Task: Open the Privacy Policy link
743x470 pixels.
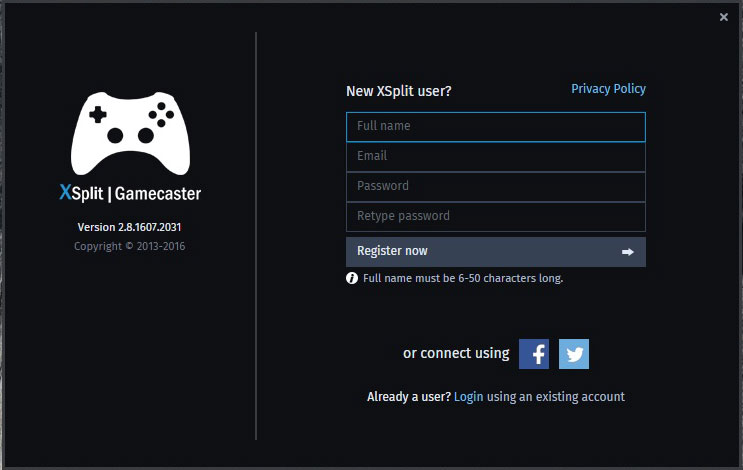Action: tap(608, 89)
